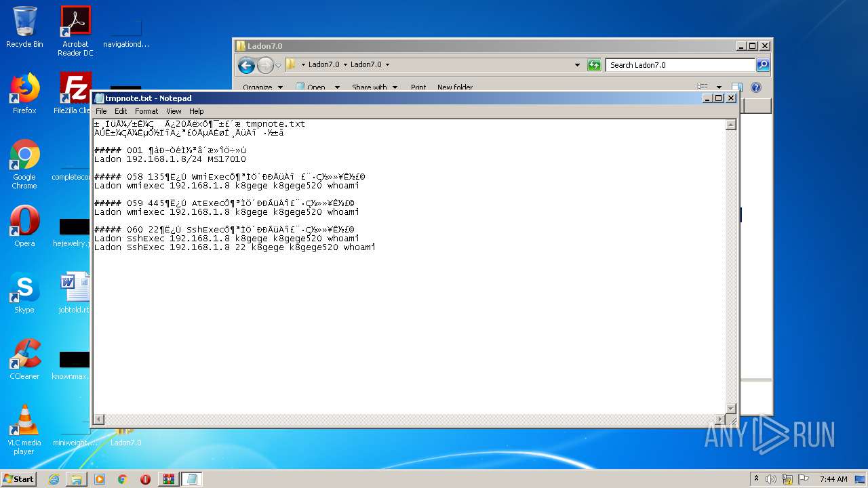
Task: Refresh the Ladon7.0 folder view
Action: tap(594, 65)
